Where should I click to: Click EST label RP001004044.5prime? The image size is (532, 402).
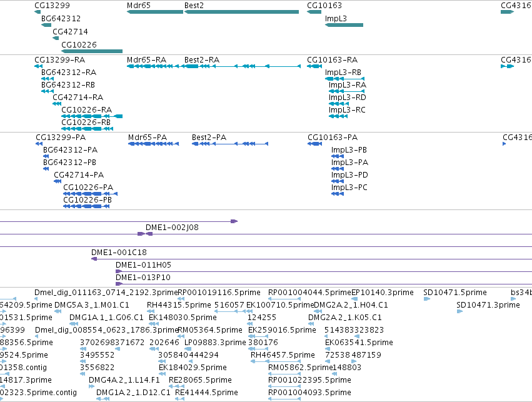(309, 293)
